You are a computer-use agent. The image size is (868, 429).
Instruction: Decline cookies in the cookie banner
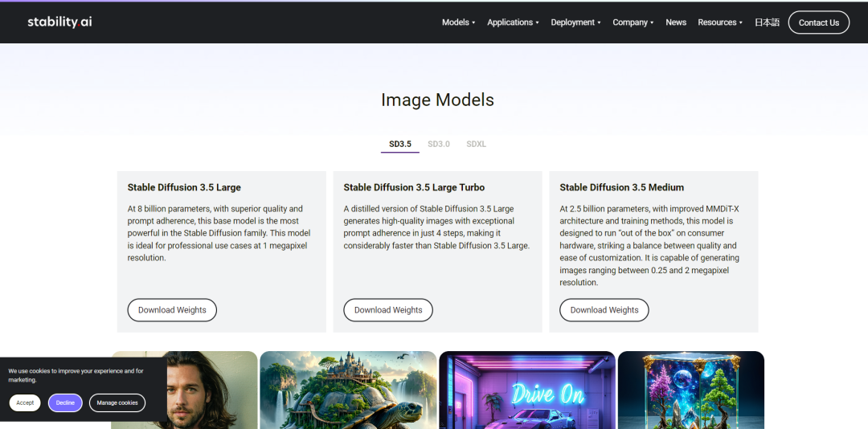(65, 403)
